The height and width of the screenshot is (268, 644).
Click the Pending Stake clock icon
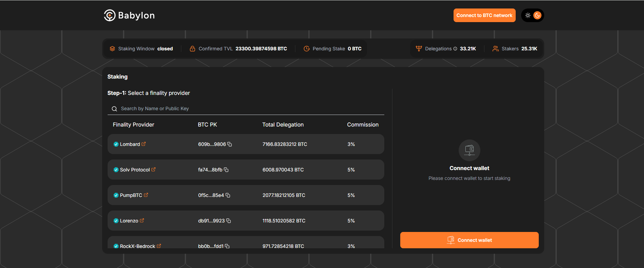click(307, 49)
